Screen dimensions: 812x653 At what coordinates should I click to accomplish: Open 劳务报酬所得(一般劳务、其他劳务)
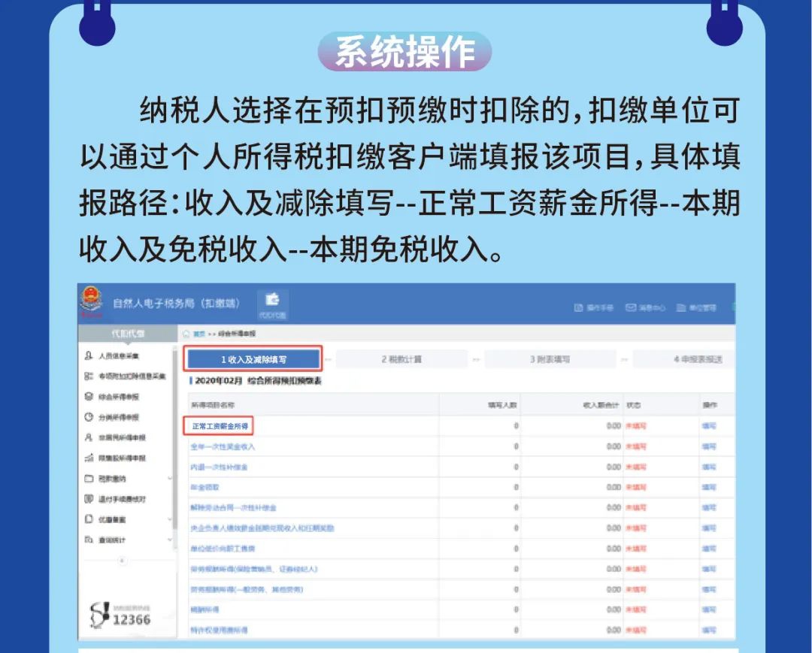(247, 589)
